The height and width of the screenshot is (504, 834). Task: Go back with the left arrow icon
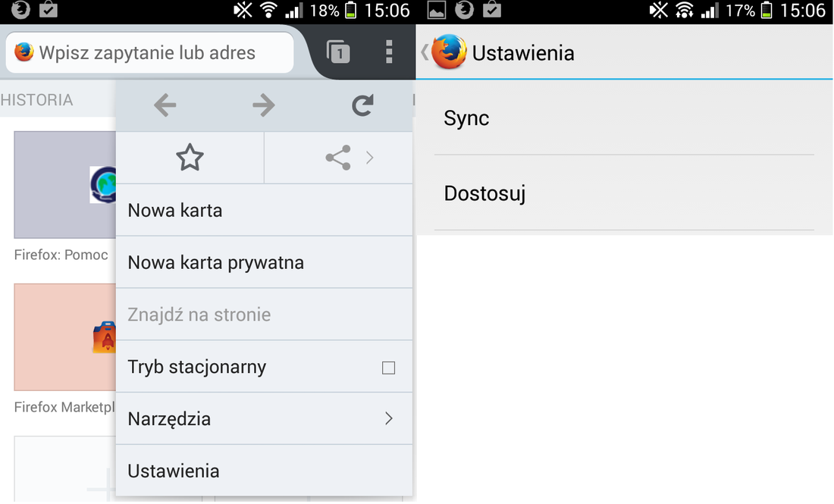pos(165,105)
